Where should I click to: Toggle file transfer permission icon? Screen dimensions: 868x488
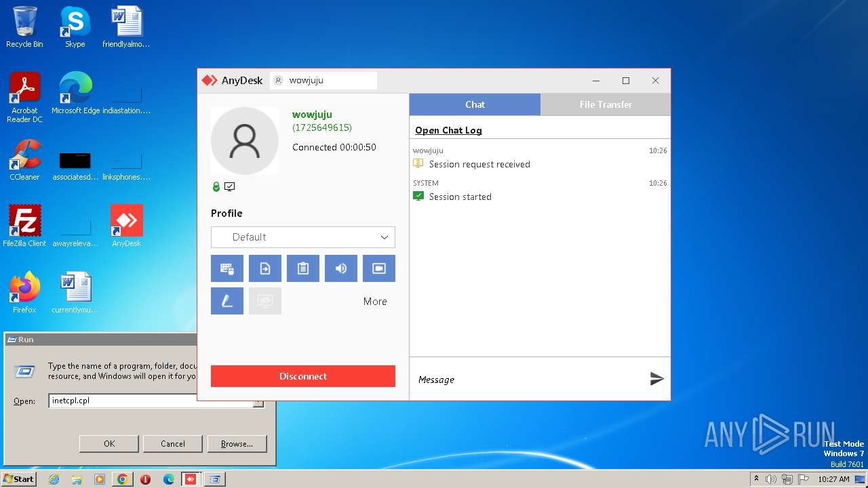[265, 268]
